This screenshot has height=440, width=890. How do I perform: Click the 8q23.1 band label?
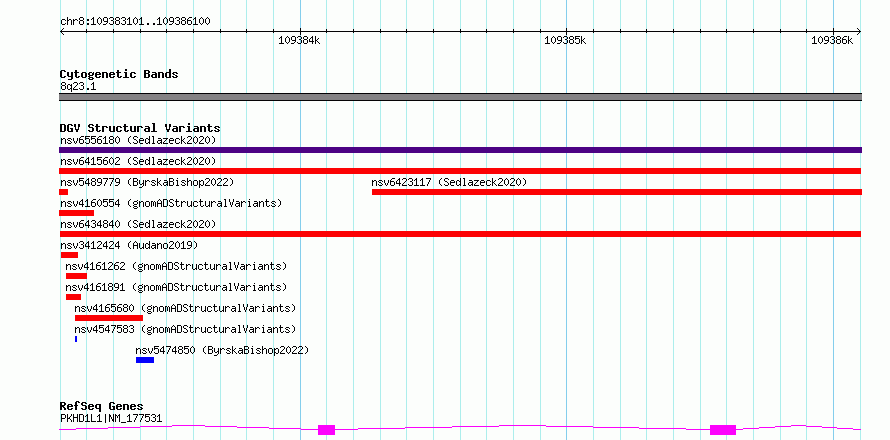coord(78,87)
